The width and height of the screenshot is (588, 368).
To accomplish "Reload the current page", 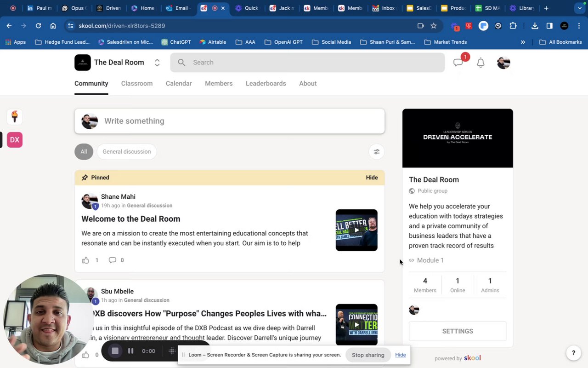I will (38, 26).
